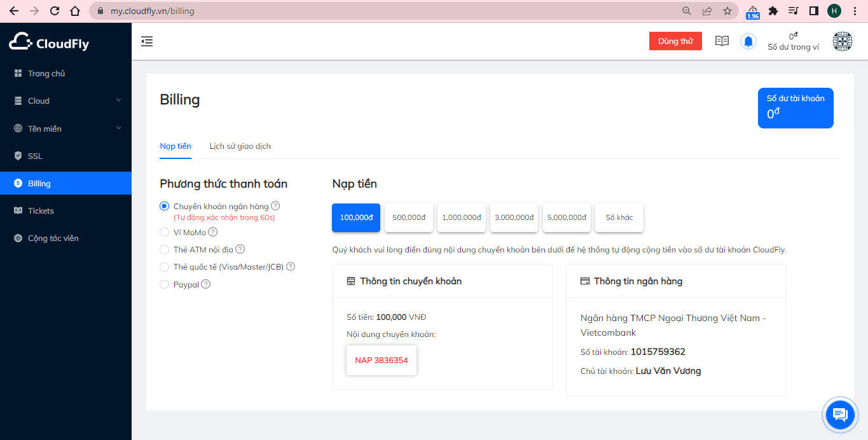This screenshot has height=440, width=868.
Task: Choose the 1,000,000đ top-up amount
Action: coord(462,217)
